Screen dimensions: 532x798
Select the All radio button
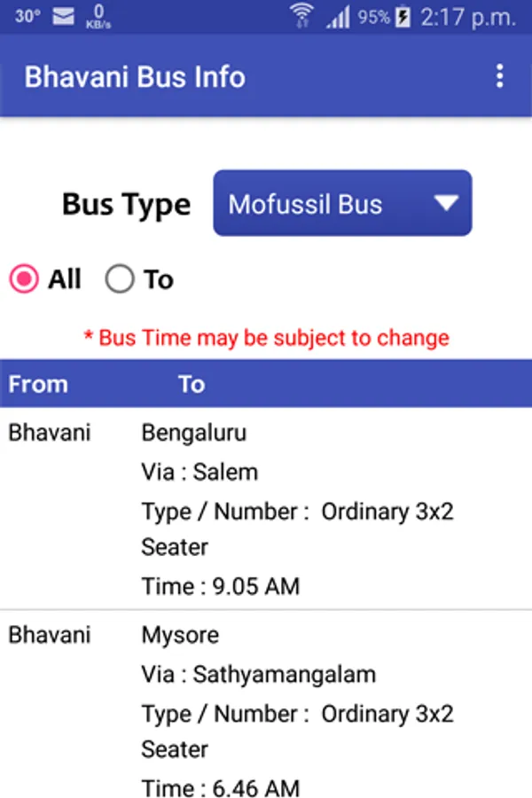click(x=24, y=280)
